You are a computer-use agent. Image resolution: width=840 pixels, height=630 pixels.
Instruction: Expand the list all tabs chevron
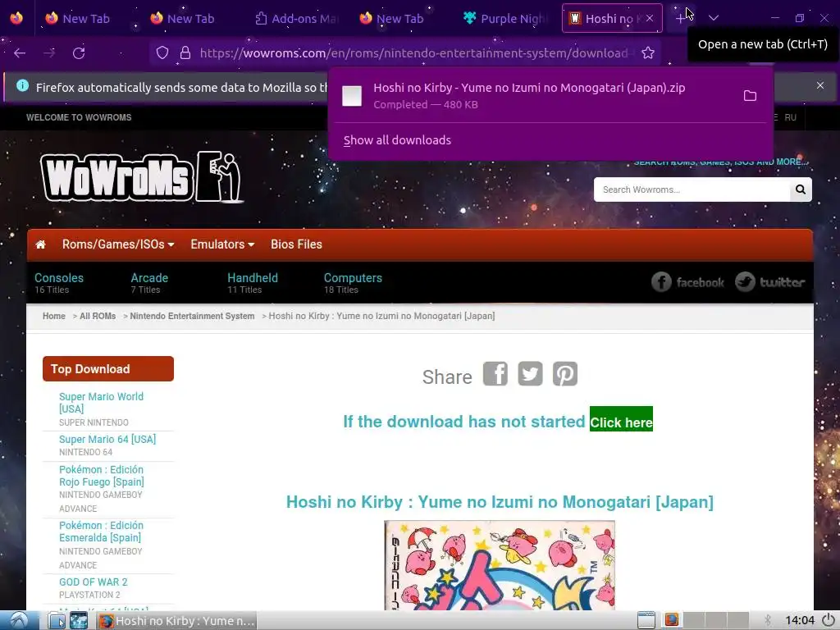713,18
